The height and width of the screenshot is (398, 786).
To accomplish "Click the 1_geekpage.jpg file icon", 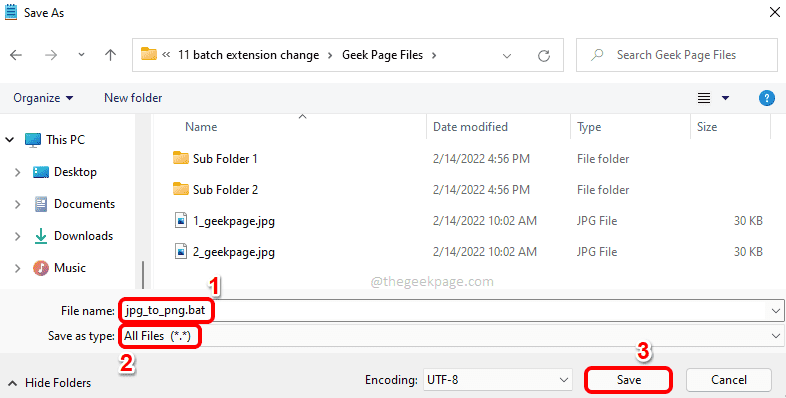I will click(x=181, y=220).
